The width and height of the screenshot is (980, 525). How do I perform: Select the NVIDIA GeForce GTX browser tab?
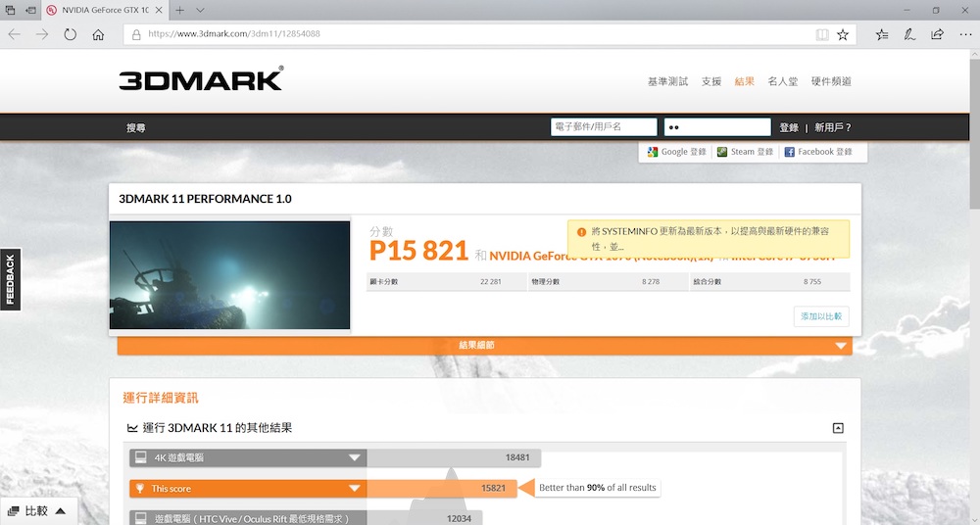[x=105, y=10]
